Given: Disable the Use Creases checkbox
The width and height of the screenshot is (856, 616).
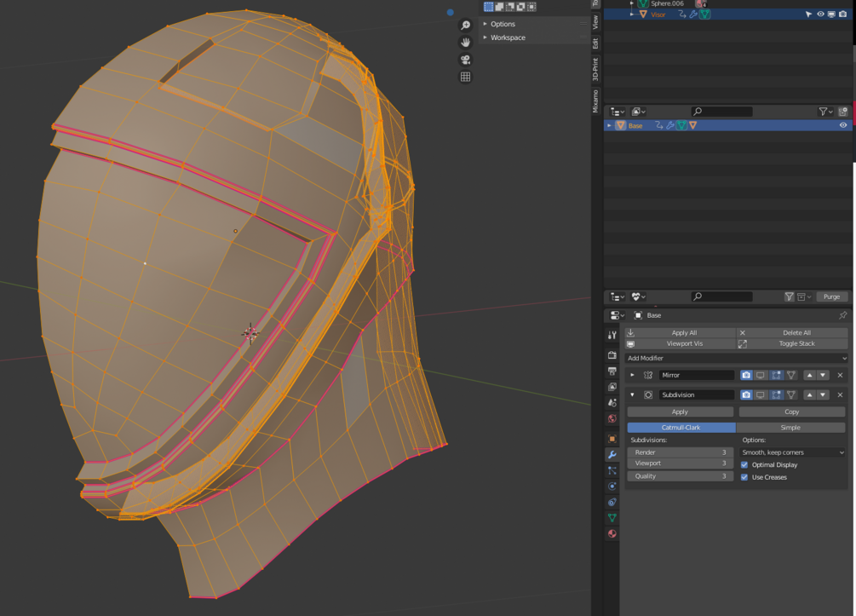Looking at the screenshot, I should pyautogui.click(x=744, y=477).
